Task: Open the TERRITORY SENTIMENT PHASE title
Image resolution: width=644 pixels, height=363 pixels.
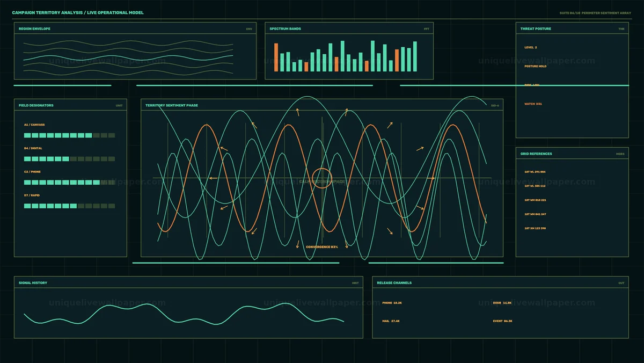Action: point(172,105)
